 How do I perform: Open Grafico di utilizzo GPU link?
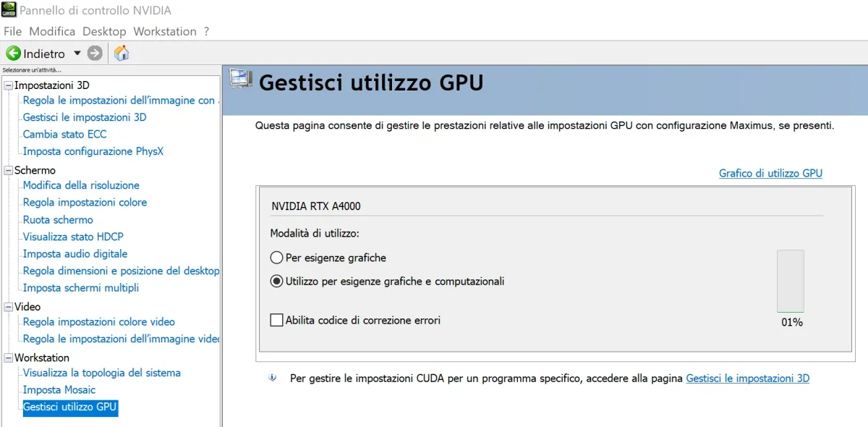[x=770, y=173]
